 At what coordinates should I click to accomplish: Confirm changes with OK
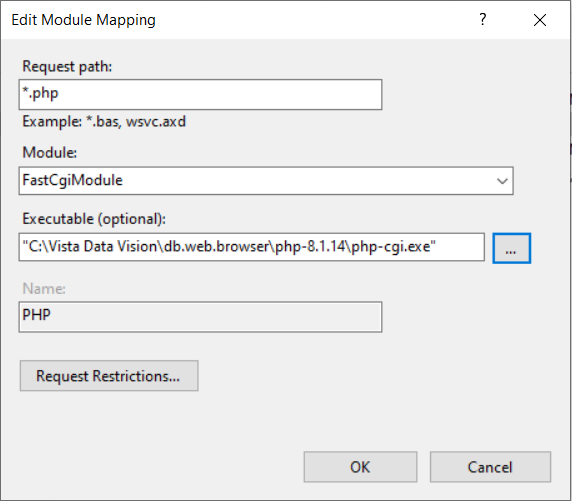click(x=360, y=467)
